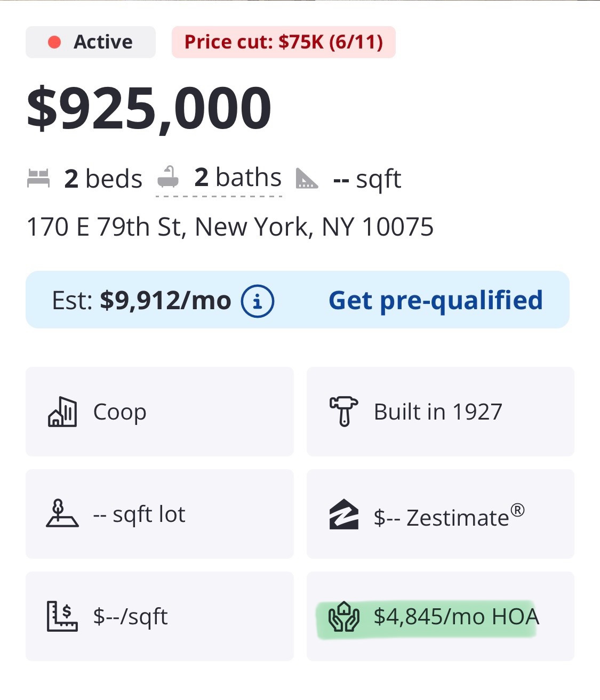Viewport: 600px width, 700px height.
Task: Open the Get pre-qualified link
Action: [x=435, y=300]
